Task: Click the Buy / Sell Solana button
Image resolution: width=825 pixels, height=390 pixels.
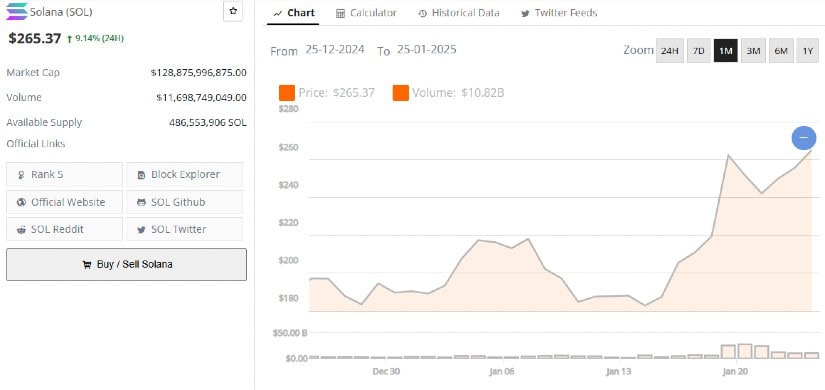Action: coord(126,264)
